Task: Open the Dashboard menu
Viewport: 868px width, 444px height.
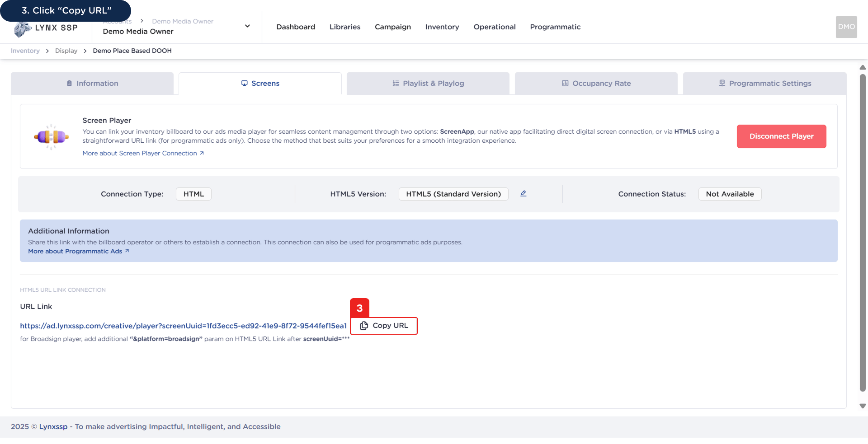Action: [x=296, y=27]
